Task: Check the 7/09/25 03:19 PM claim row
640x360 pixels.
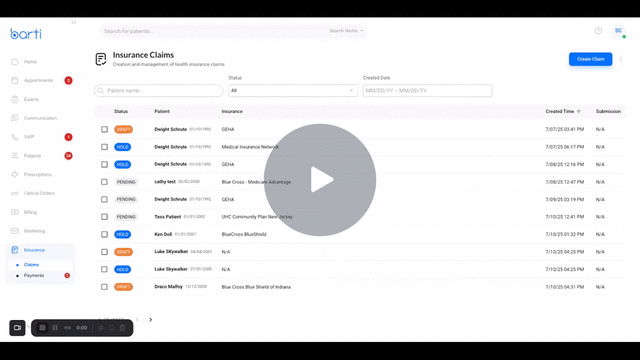Action: 104,200
